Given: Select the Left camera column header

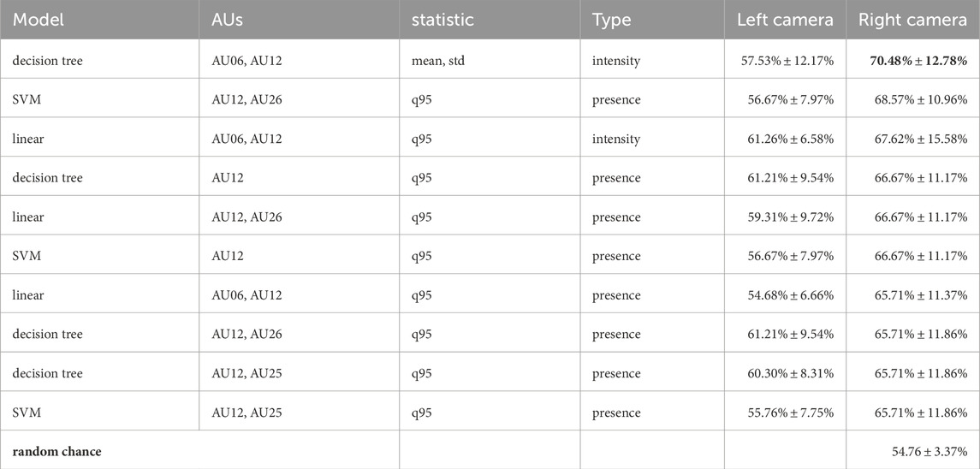Looking at the screenshot, I should tap(785, 20).
